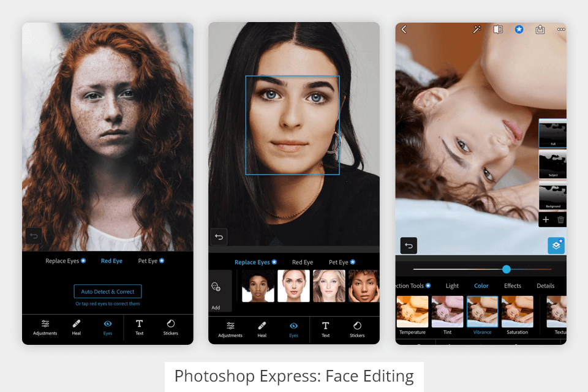The width and height of the screenshot is (588, 392).
Task: Choose the fourth face thumbnail
Action: point(364,286)
